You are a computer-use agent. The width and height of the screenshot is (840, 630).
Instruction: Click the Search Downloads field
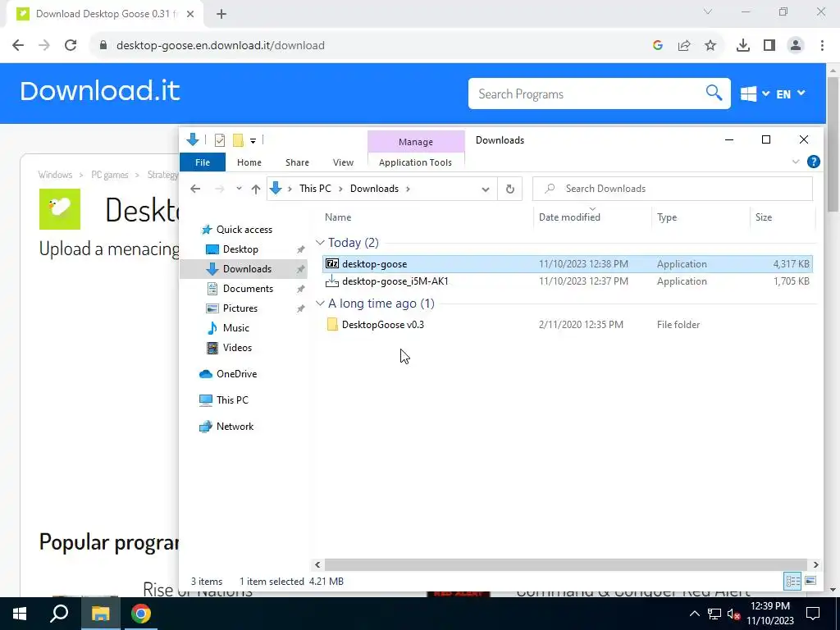click(x=673, y=189)
